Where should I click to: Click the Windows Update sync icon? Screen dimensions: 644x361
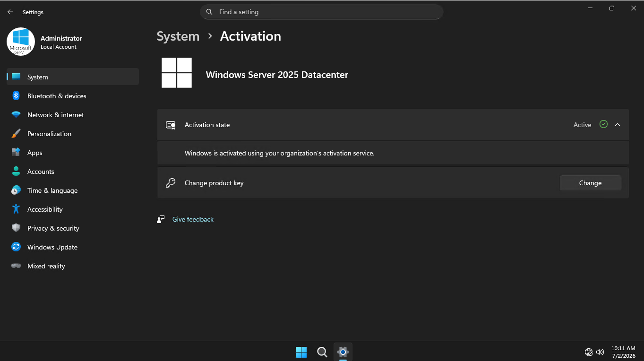pos(16,247)
